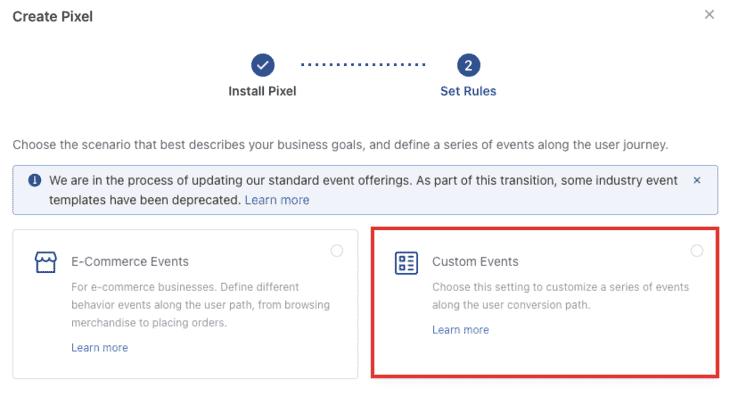The height and width of the screenshot is (405, 730).
Task: Click the E-Commerce storefront icon
Action: (46, 262)
